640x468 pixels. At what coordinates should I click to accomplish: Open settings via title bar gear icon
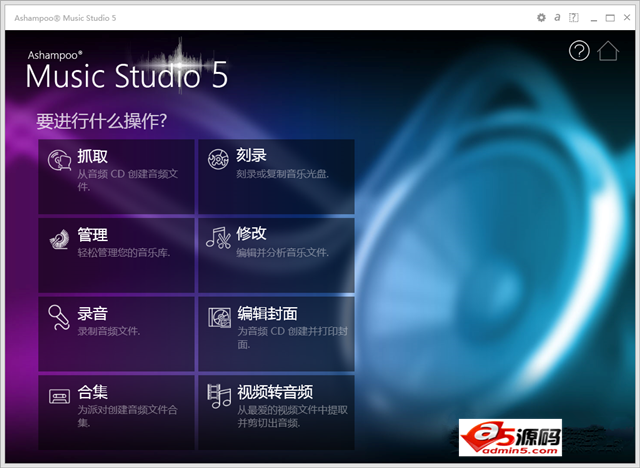pos(542,17)
